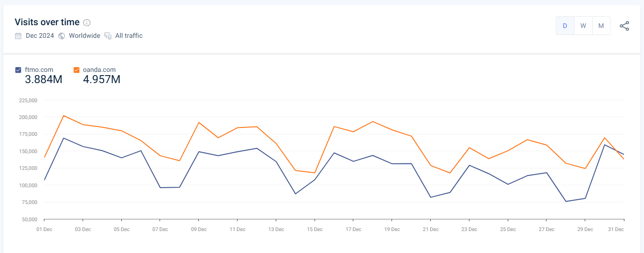The height and width of the screenshot is (253, 644).
Task: Click the Dec 2024 date label
Action: click(40, 36)
